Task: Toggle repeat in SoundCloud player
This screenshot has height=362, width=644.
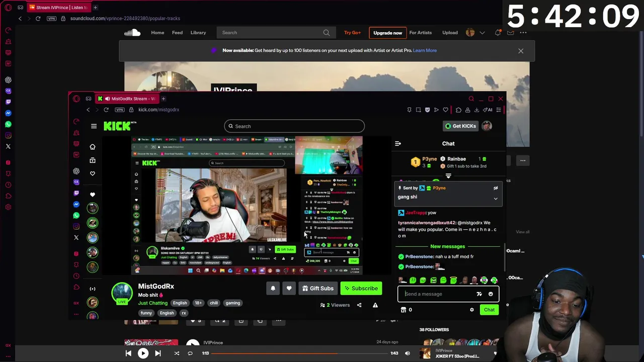Action: (x=190, y=353)
